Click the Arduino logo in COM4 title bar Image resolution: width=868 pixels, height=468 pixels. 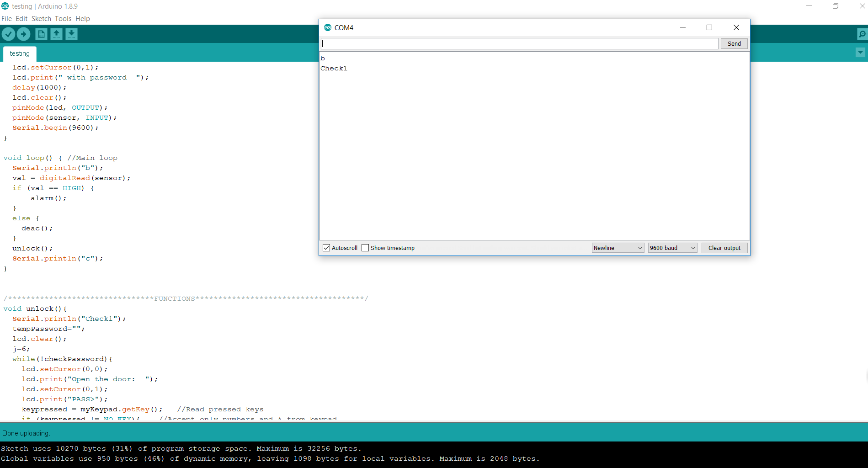(x=328, y=27)
